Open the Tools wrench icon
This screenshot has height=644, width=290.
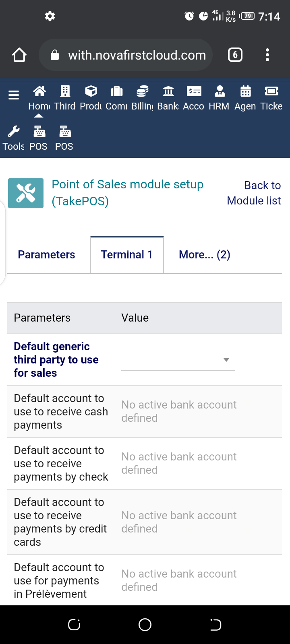14,132
